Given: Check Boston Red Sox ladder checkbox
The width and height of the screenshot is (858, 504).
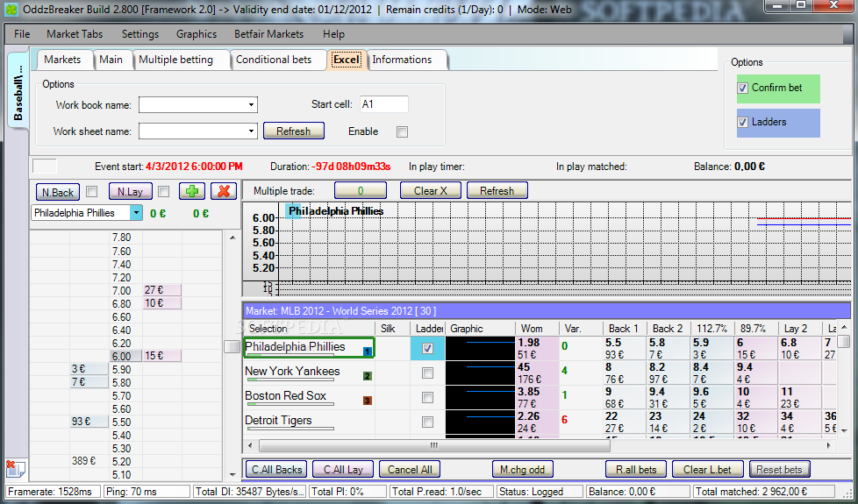Looking at the screenshot, I should [427, 397].
